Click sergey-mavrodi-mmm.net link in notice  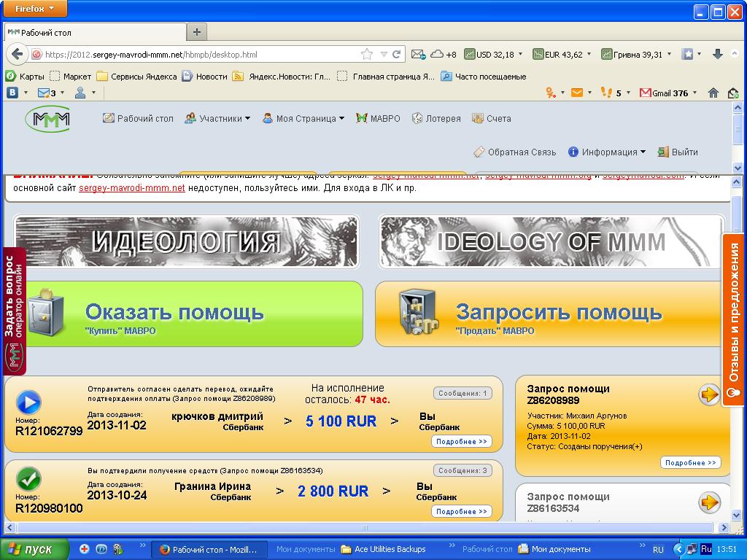point(131,188)
